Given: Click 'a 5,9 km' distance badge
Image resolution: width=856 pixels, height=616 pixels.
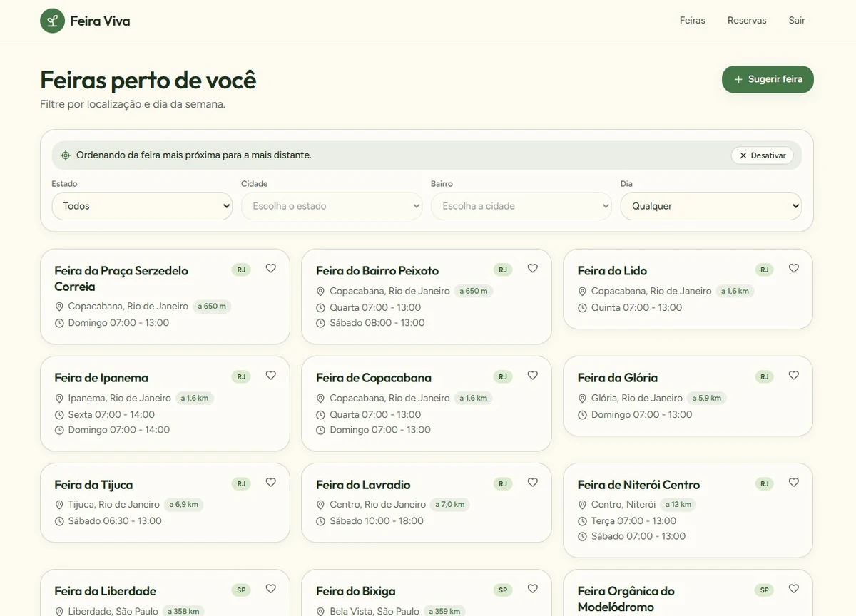Looking at the screenshot, I should (706, 398).
